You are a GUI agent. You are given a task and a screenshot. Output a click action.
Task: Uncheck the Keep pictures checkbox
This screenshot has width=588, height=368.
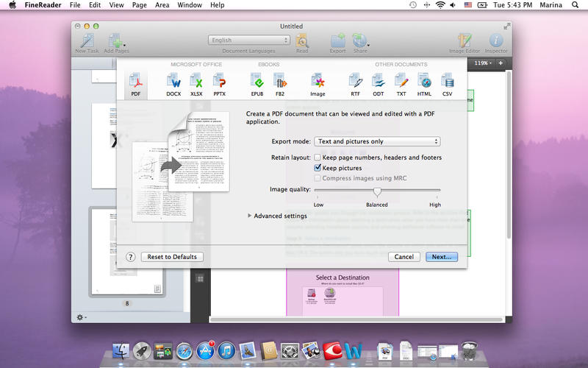(318, 168)
